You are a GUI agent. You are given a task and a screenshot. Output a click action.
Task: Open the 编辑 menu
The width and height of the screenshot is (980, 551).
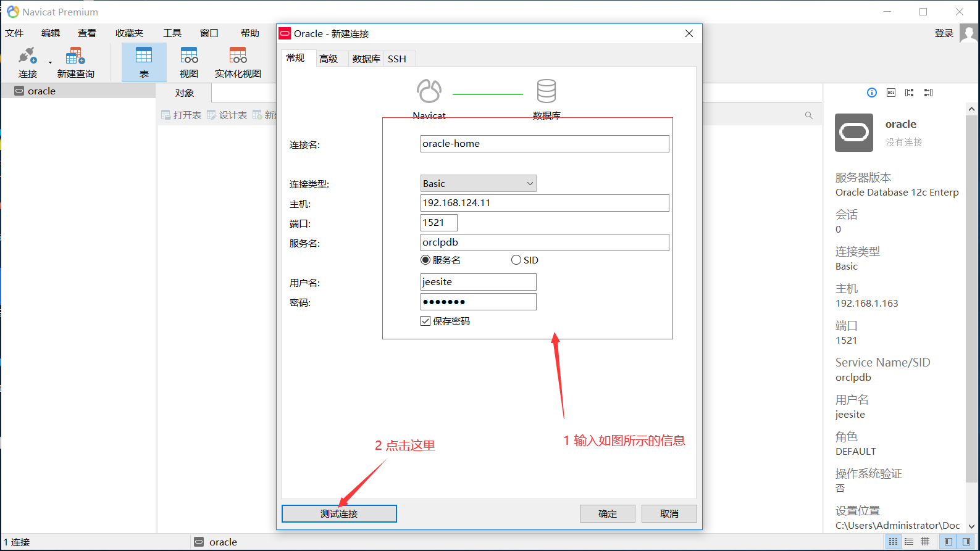point(51,33)
